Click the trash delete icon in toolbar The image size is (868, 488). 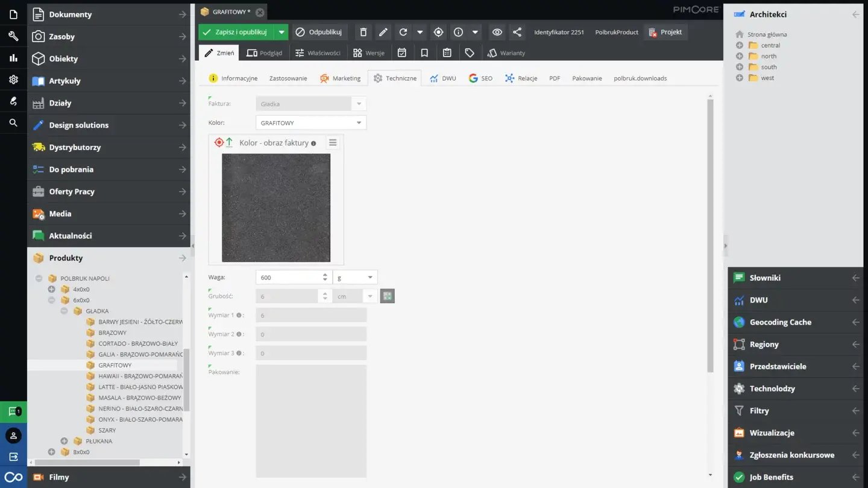363,32
